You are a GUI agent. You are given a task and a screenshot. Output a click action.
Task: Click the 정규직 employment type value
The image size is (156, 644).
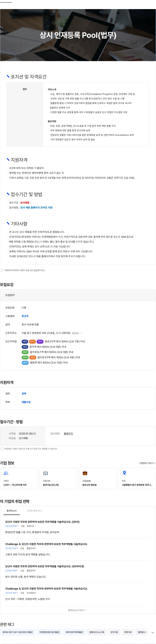tap(25, 316)
